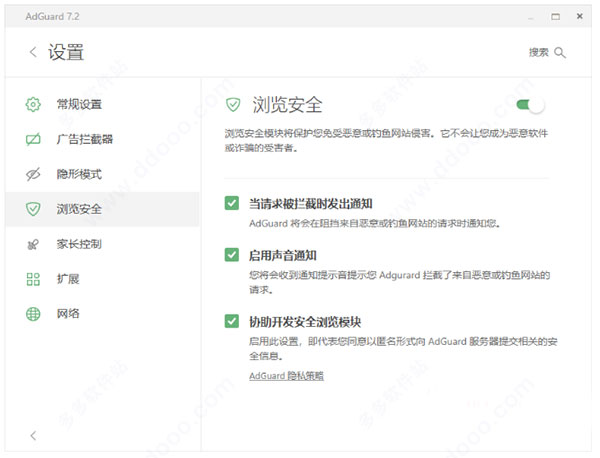Click the globe icon for 网络
This screenshot has width=600, height=458.
tap(33, 314)
